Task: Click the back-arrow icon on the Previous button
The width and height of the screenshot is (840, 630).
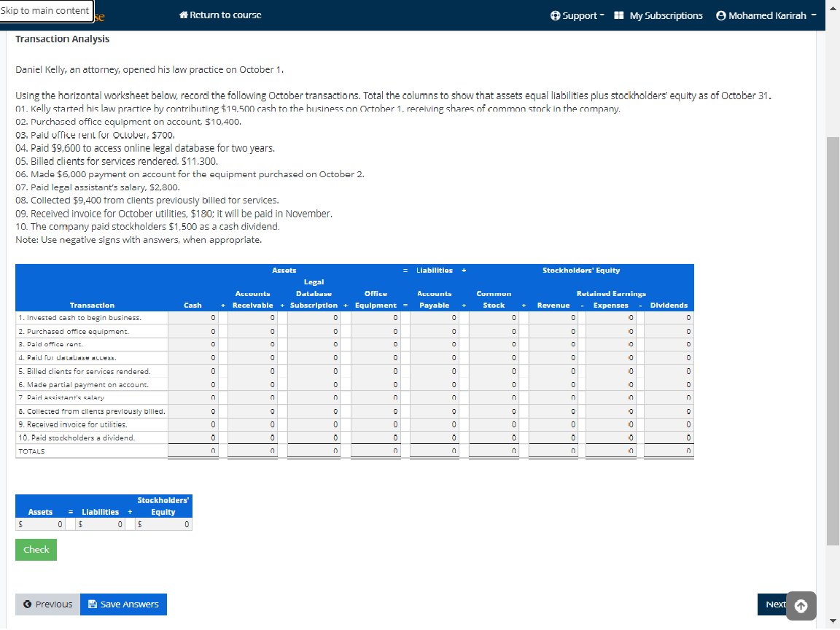Action: (x=27, y=604)
